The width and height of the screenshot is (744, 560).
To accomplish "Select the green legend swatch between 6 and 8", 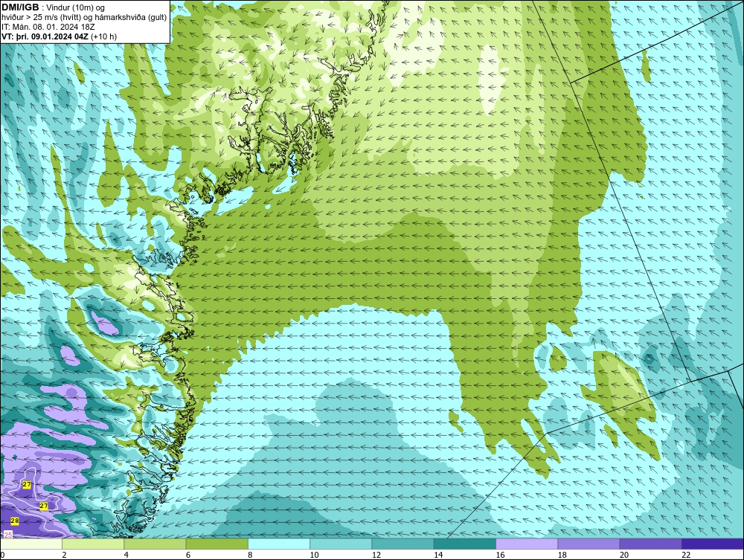I will pos(217,544).
